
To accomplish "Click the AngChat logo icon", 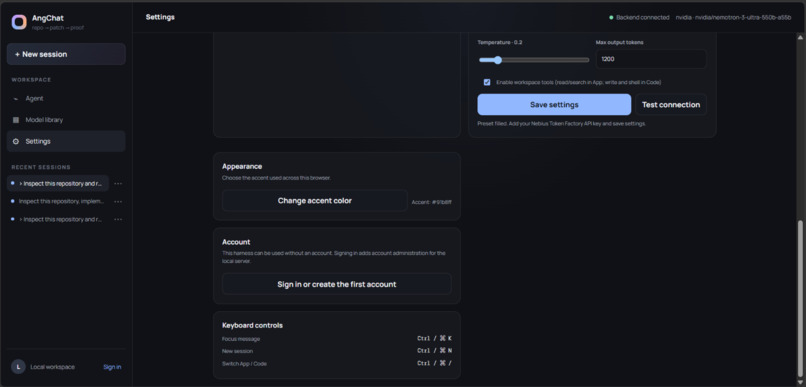I will click(x=19, y=22).
